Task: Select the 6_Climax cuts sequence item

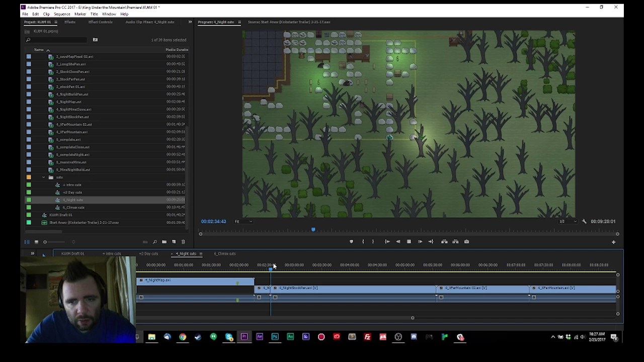Action: coord(73,207)
